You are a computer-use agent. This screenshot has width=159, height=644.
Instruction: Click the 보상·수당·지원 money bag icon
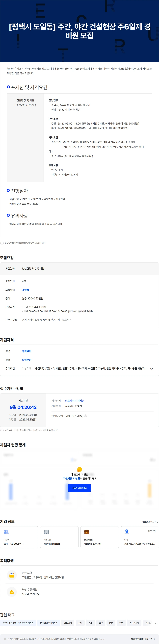point(12,592)
